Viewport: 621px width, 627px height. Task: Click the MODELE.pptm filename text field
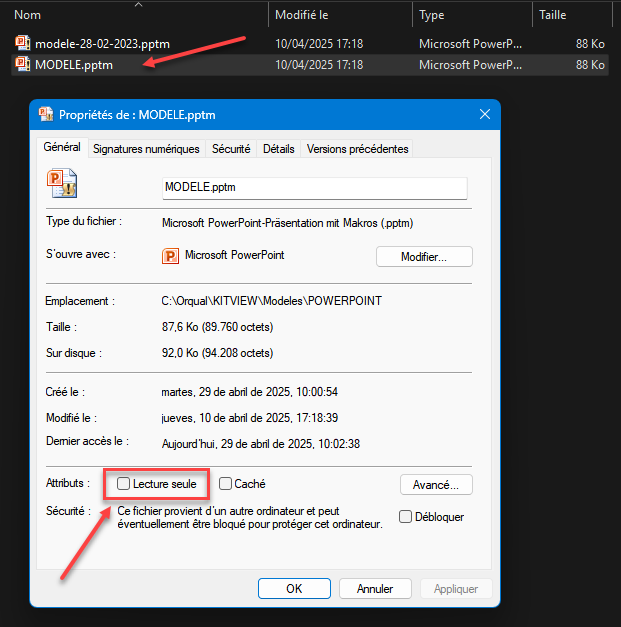(x=314, y=187)
